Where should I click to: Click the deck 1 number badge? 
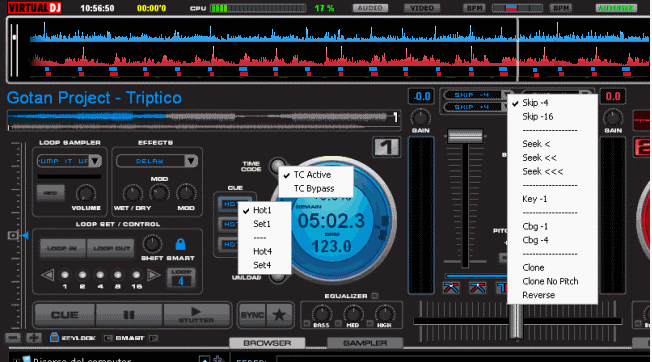click(x=386, y=147)
